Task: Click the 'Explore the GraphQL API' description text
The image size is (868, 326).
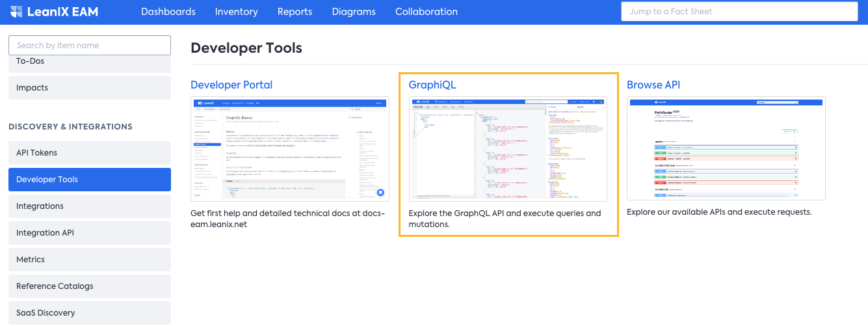Action: (x=505, y=219)
